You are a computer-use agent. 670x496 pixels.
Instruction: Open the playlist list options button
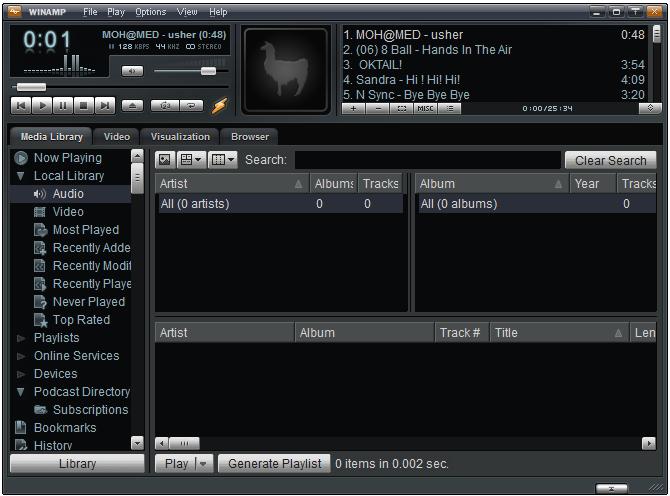[450, 109]
